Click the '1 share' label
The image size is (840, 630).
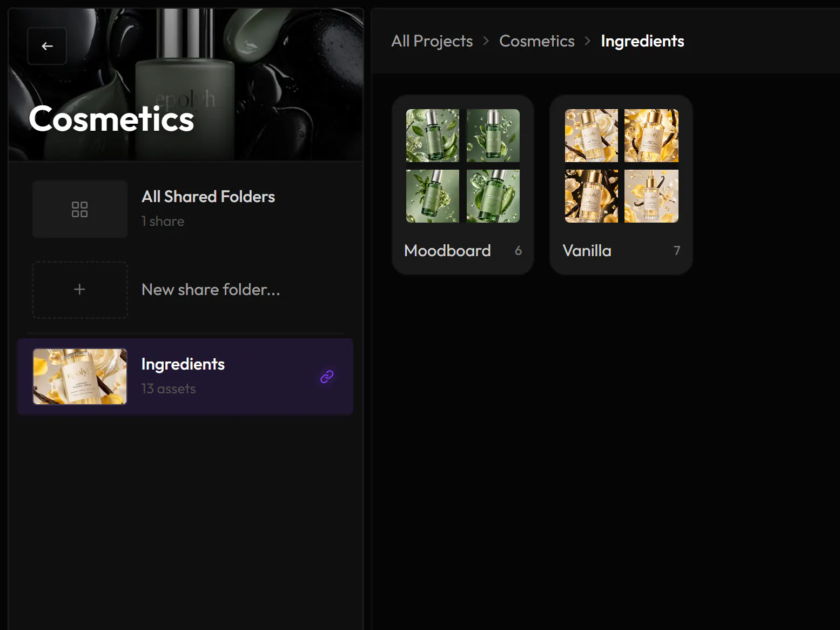163,222
